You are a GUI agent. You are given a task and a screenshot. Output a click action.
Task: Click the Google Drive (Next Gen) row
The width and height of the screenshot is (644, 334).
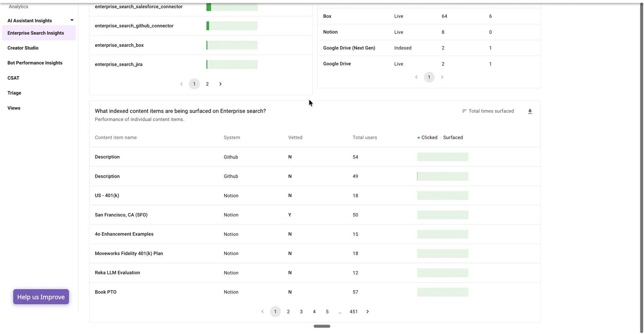click(x=429, y=48)
